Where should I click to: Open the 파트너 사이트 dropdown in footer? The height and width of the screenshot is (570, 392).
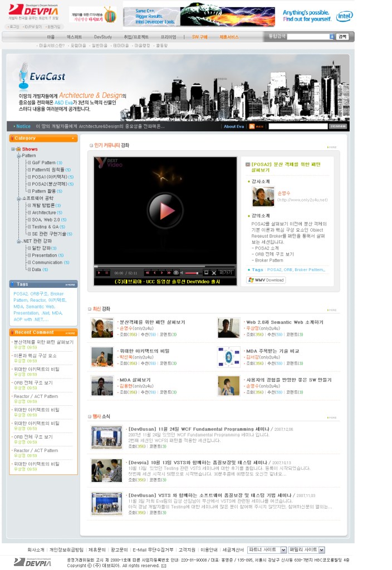[x=267, y=549]
